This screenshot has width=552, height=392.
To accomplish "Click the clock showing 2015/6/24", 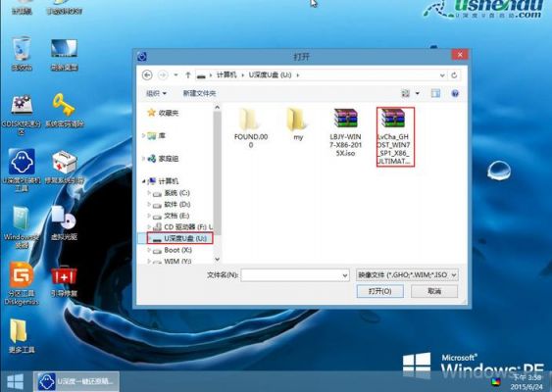I will point(527,382).
